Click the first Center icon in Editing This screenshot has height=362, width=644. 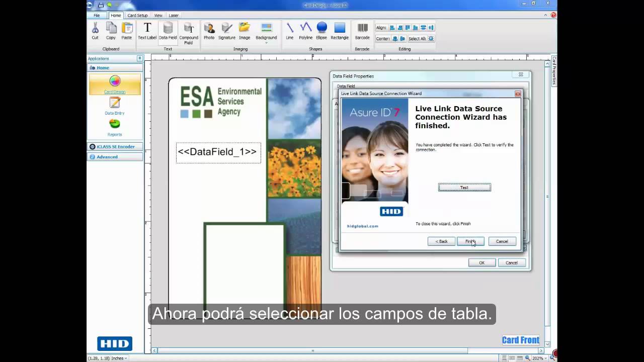point(395,39)
